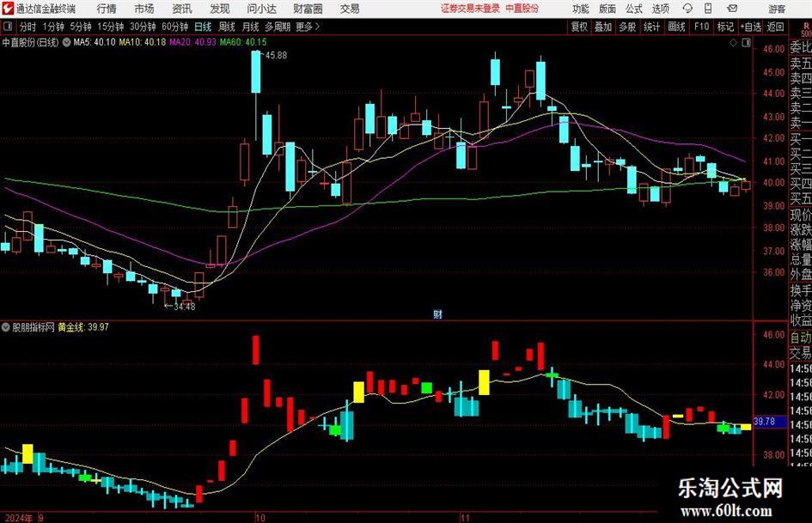Click the mobile phone icon

click(708, 9)
